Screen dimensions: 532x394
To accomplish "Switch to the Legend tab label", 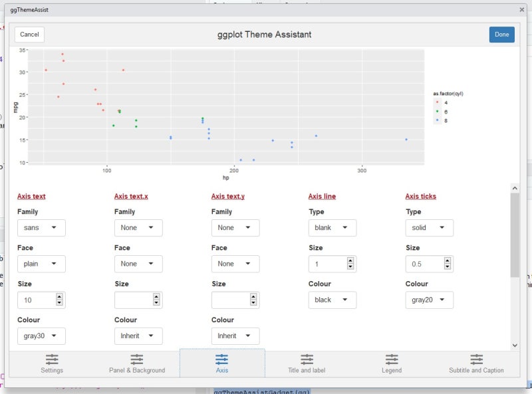I will [392, 370].
